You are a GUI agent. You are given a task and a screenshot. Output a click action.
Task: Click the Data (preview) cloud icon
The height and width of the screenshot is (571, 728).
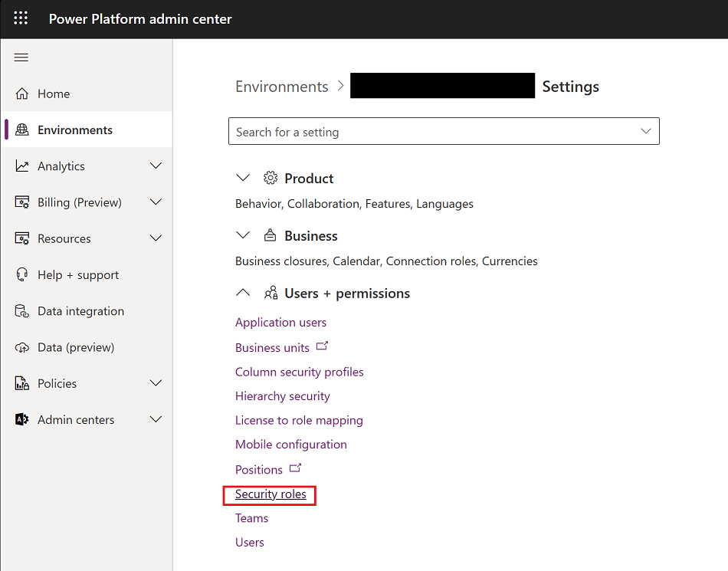(x=21, y=346)
